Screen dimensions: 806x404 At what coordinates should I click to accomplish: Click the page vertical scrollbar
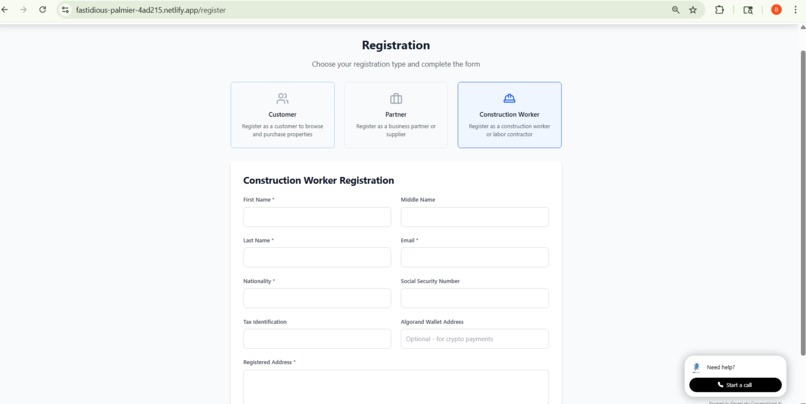coord(803,203)
